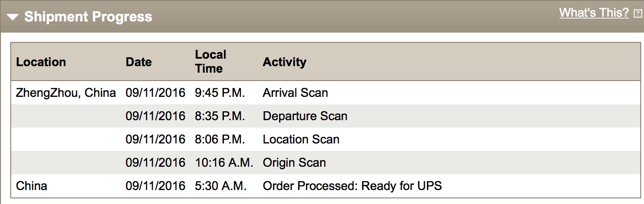The width and height of the screenshot is (644, 204).
Task: Click Order Processed: Ready for UPS entry
Action: click(352, 186)
